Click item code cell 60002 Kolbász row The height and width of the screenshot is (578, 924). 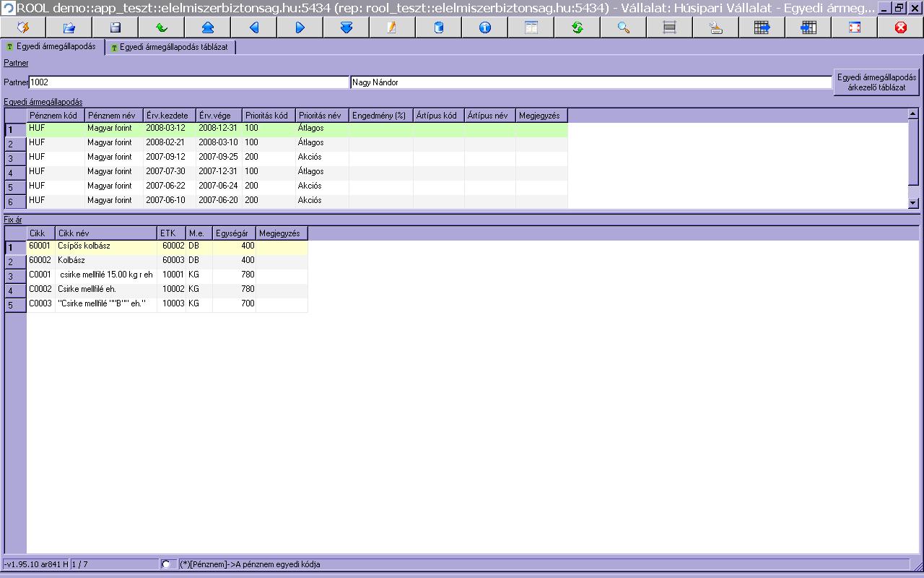[x=41, y=261]
